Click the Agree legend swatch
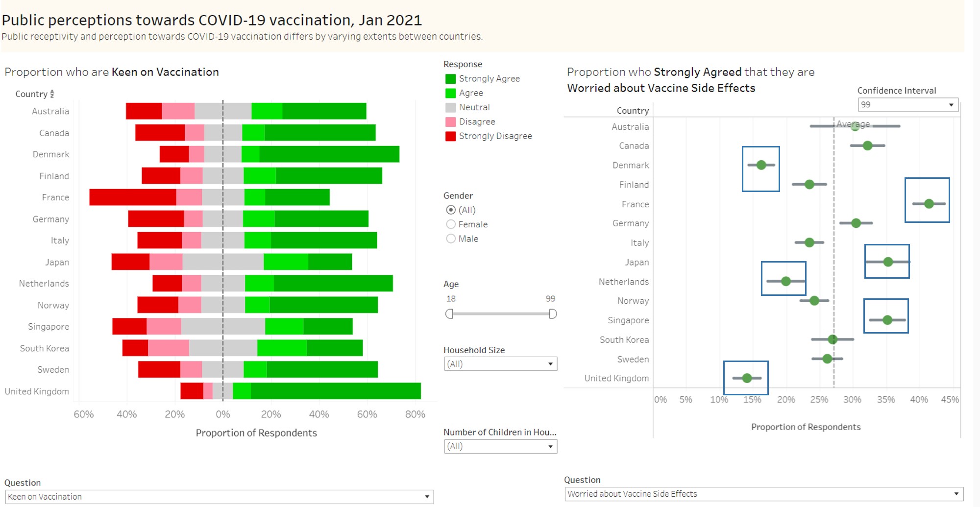Screen dimensions: 980x507 click(x=450, y=93)
